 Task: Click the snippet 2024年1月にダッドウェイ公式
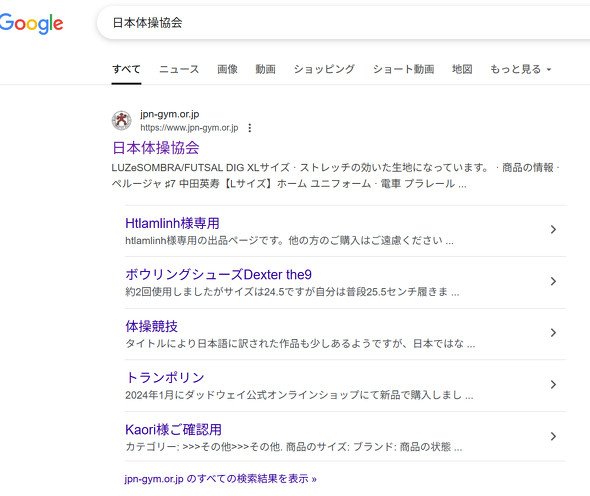click(x=299, y=395)
